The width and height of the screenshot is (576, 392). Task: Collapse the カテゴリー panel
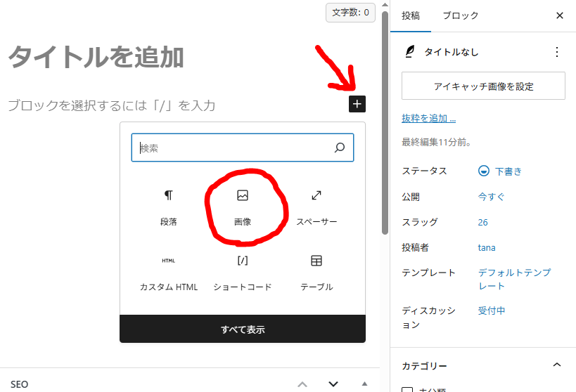click(557, 365)
